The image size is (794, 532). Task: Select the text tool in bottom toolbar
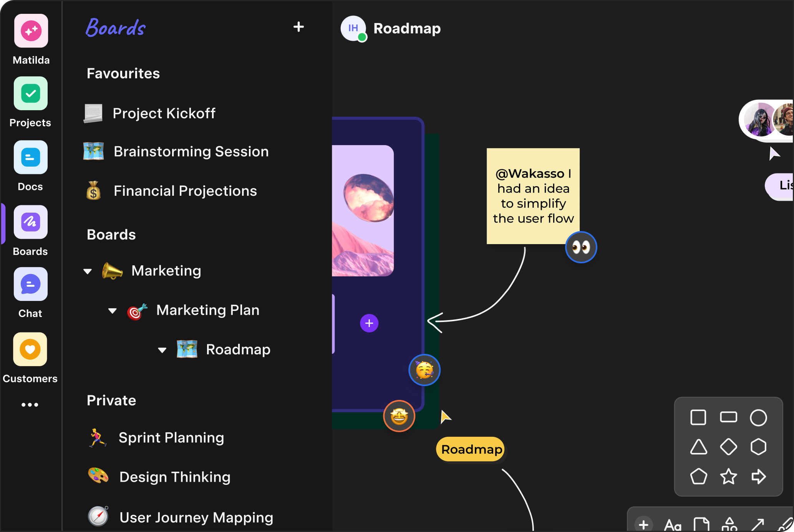coord(673,525)
